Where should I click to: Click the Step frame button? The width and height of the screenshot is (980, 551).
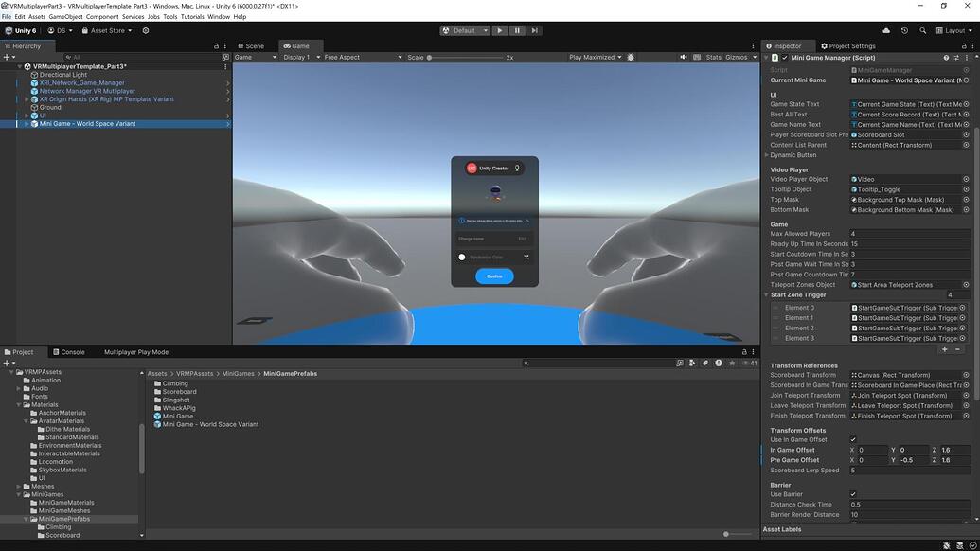pos(534,30)
